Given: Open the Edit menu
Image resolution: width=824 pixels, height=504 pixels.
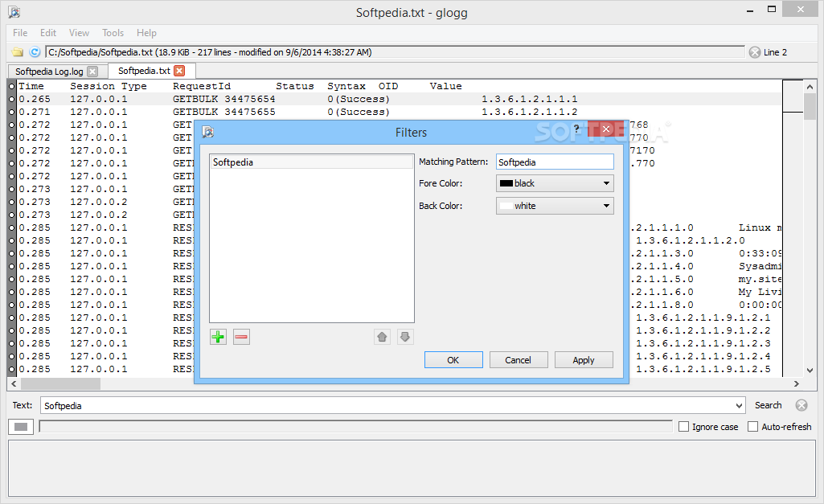Looking at the screenshot, I should coord(47,33).
